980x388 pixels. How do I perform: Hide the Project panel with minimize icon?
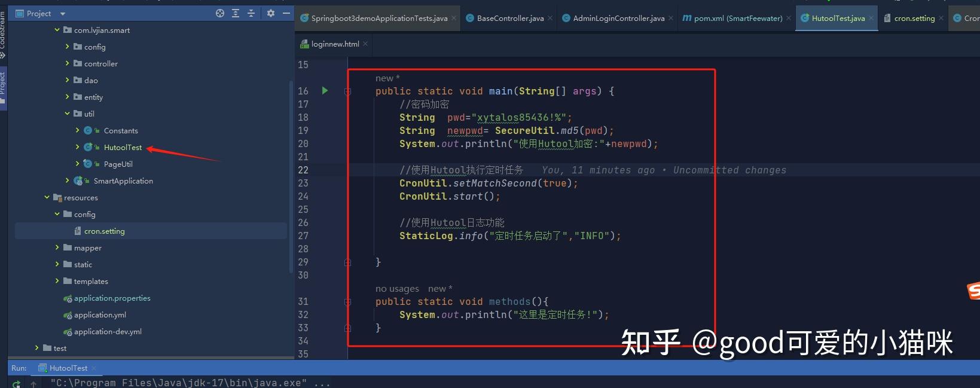click(x=286, y=13)
